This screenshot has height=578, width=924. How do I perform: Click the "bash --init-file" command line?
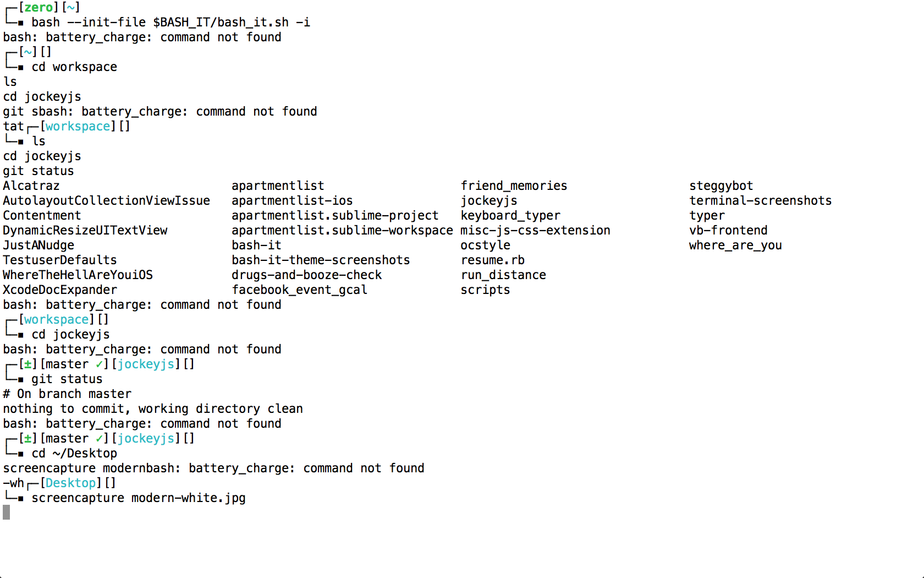tap(170, 22)
